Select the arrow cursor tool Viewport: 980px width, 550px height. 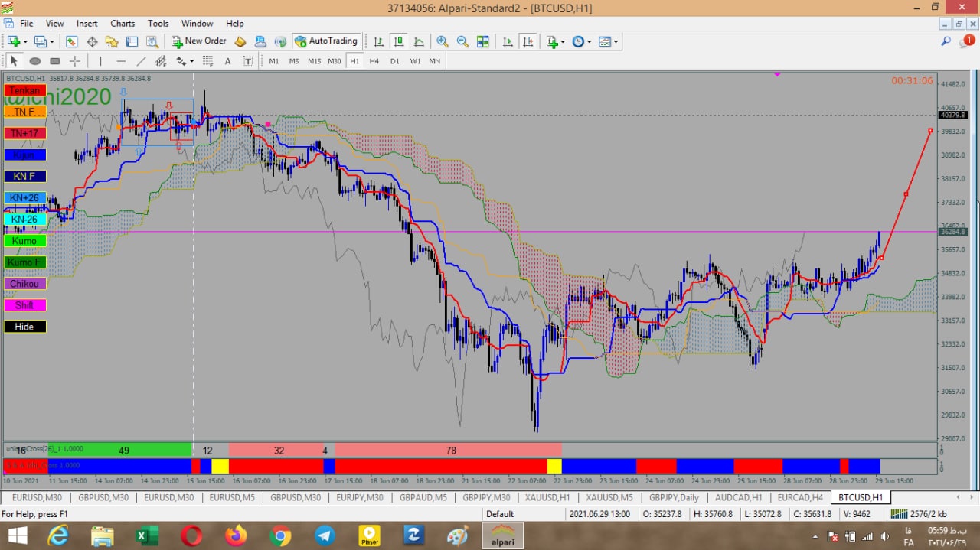[14, 61]
